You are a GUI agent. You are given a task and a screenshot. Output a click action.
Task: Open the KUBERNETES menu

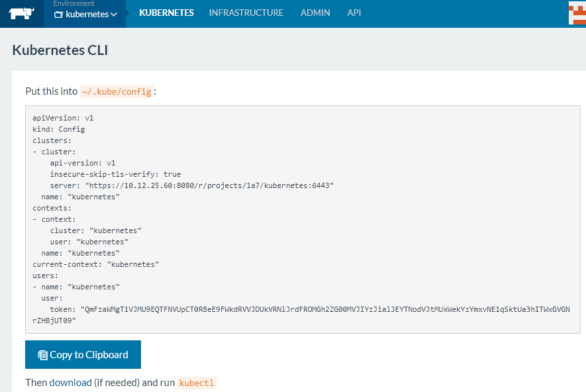point(166,13)
